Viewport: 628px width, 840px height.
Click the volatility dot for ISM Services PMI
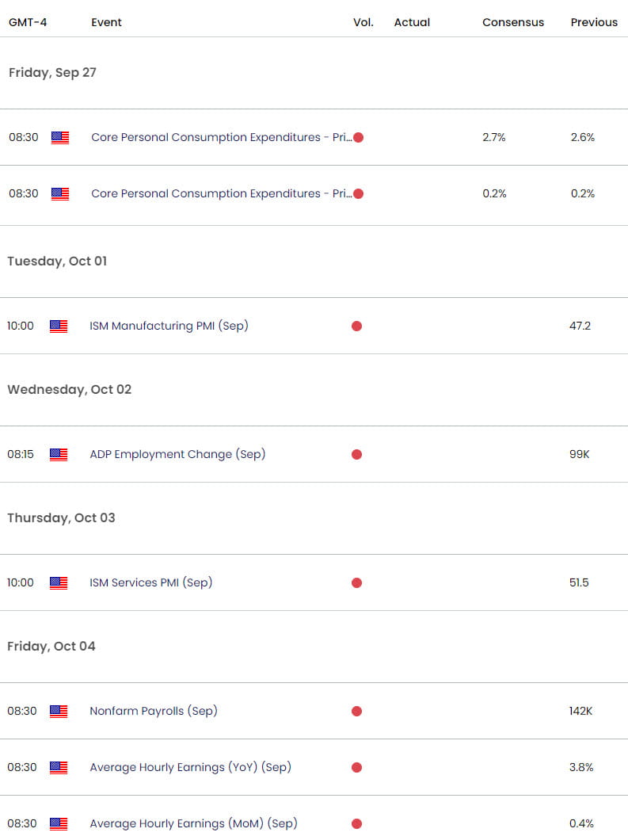(x=356, y=582)
